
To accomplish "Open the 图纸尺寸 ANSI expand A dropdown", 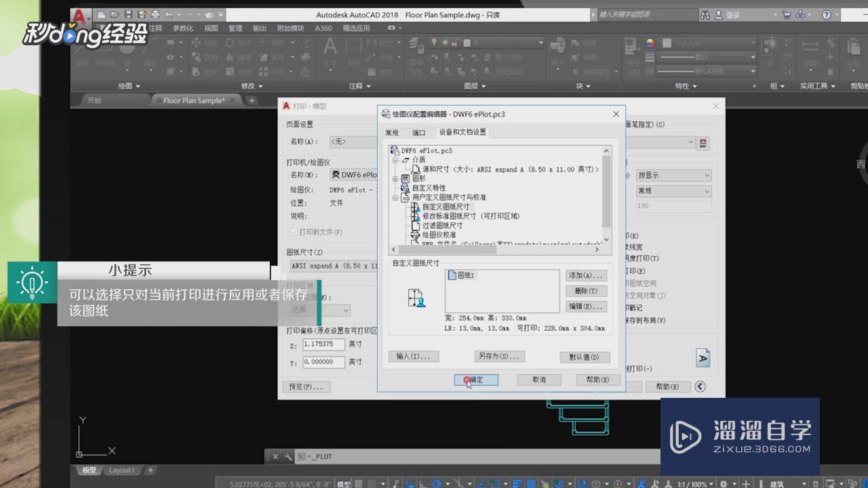I will point(332,266).
